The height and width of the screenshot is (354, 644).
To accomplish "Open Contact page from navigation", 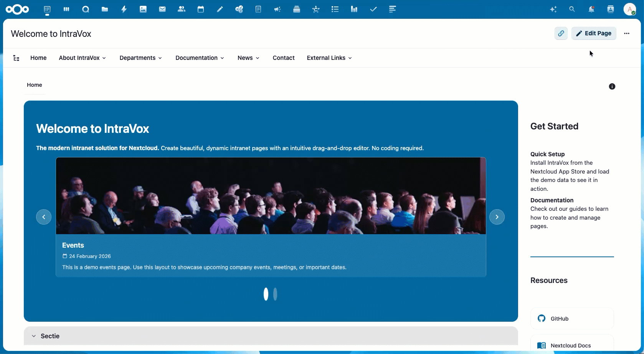I will click(284, 58).
